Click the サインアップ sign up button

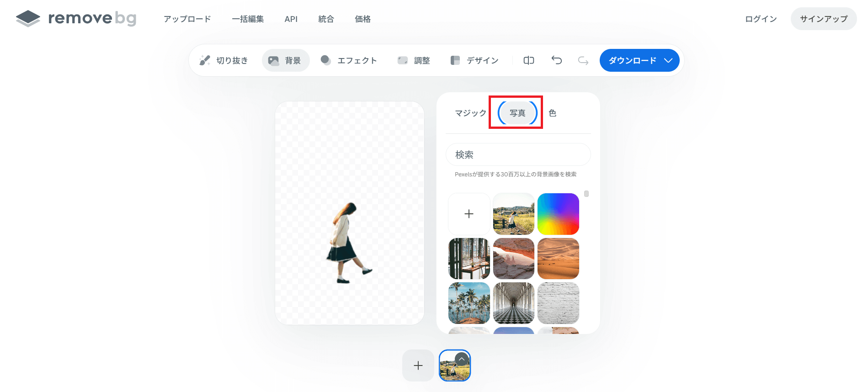(x=823, y=19)
